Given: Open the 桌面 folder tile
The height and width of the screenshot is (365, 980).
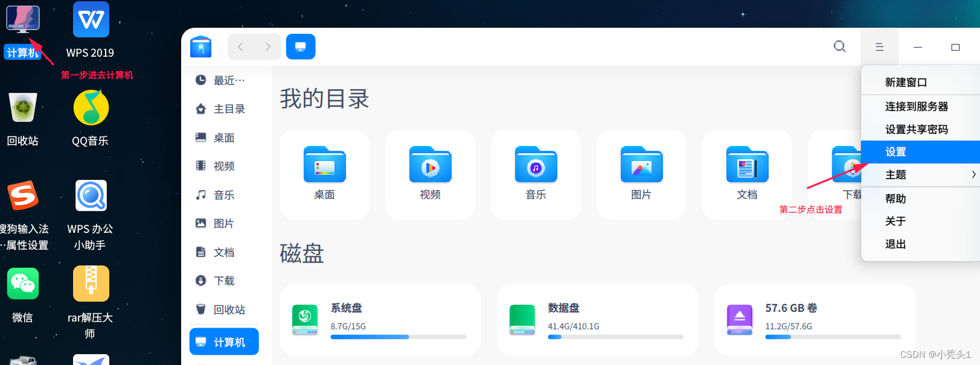Looking at the screenshot, I should click(325, 174).
